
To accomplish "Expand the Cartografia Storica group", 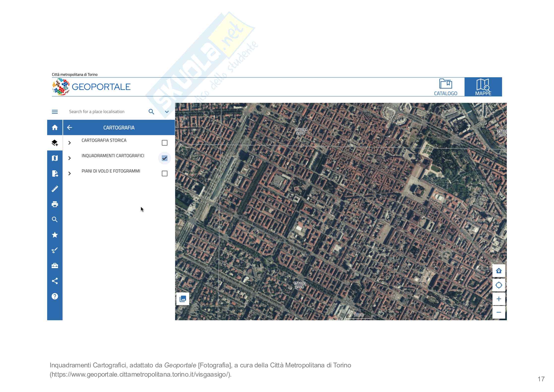I will click(69, 143).
